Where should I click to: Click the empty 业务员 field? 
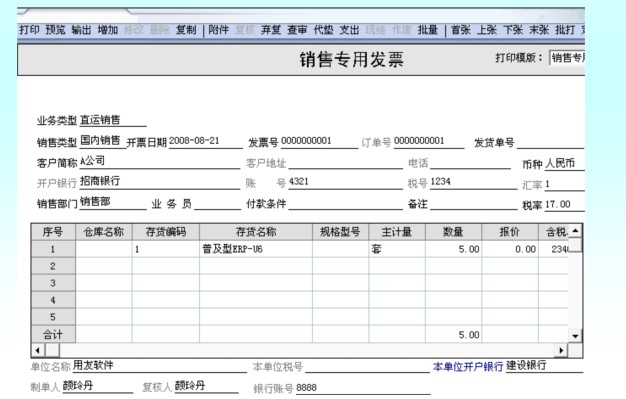218,203
